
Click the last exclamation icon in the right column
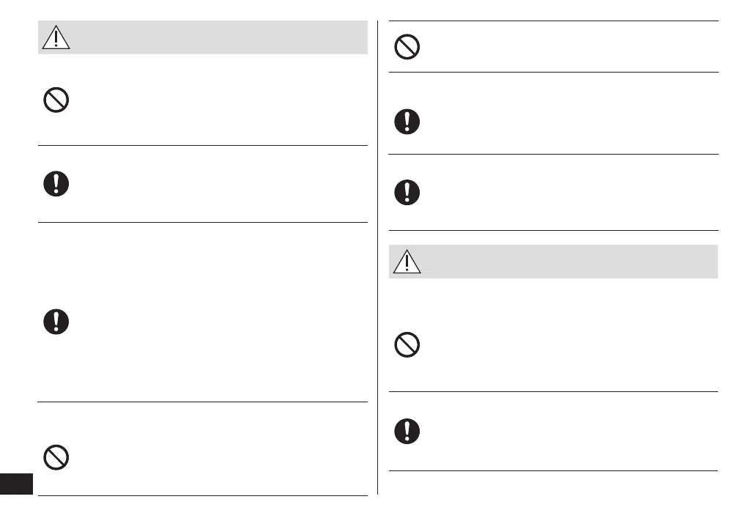tap(407, 431)
